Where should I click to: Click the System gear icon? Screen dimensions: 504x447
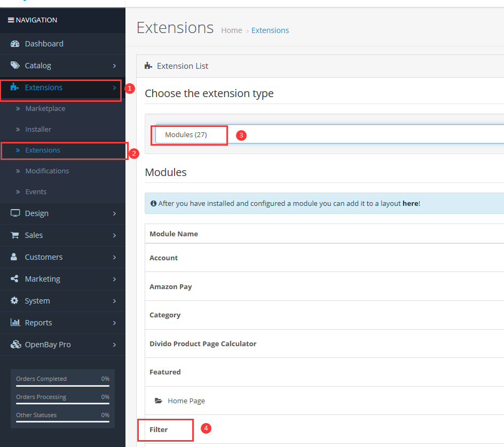click(x=14, y=300)
